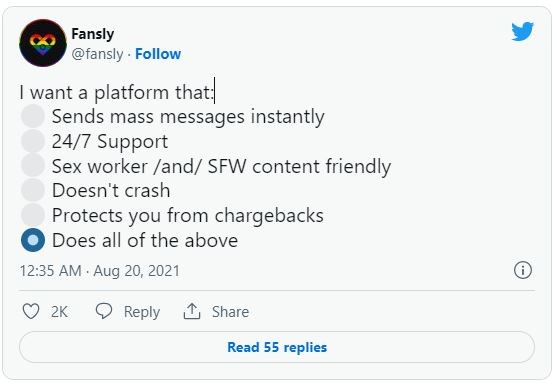Read 55 replies to this tweet
This screenshot has height=385, width=557.
[x=277, y=347]
